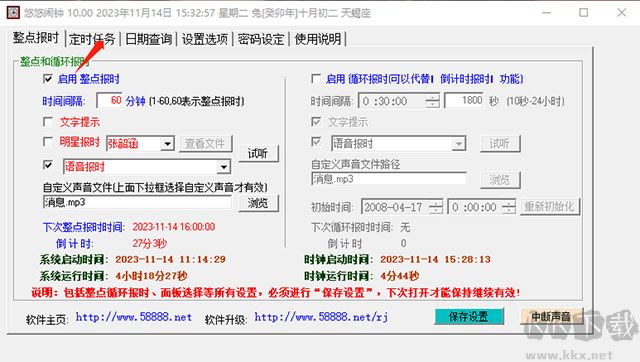Click the spinner beside the 2008-04-17 date

coord(436,207)
